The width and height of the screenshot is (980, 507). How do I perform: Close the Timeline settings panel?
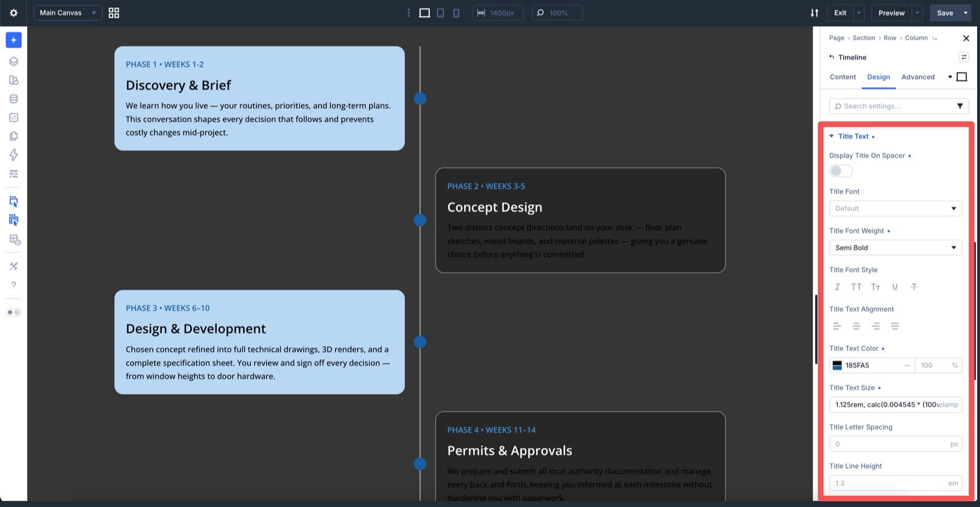click(966, 38)
